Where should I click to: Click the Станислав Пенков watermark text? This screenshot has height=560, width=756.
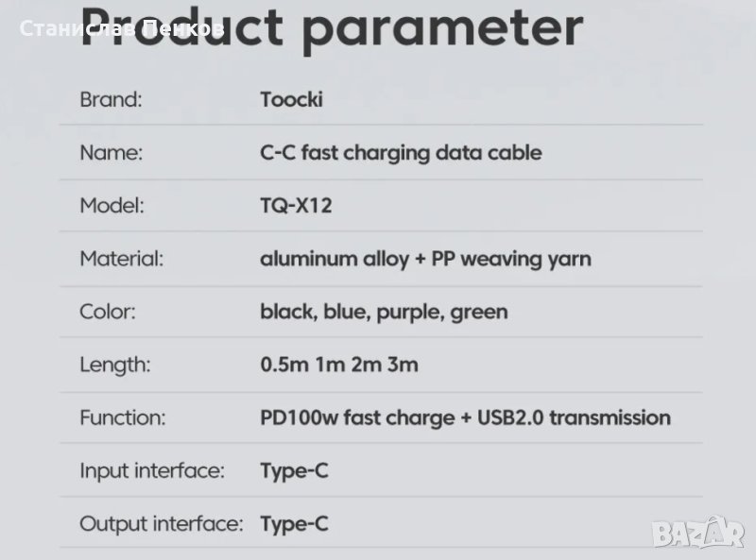click(121, 29)
